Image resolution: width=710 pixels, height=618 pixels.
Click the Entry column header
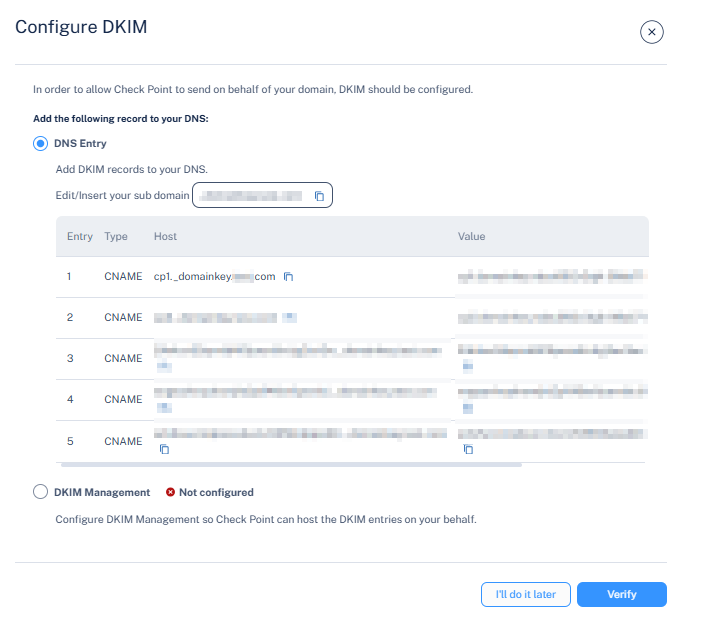(80, 237)
